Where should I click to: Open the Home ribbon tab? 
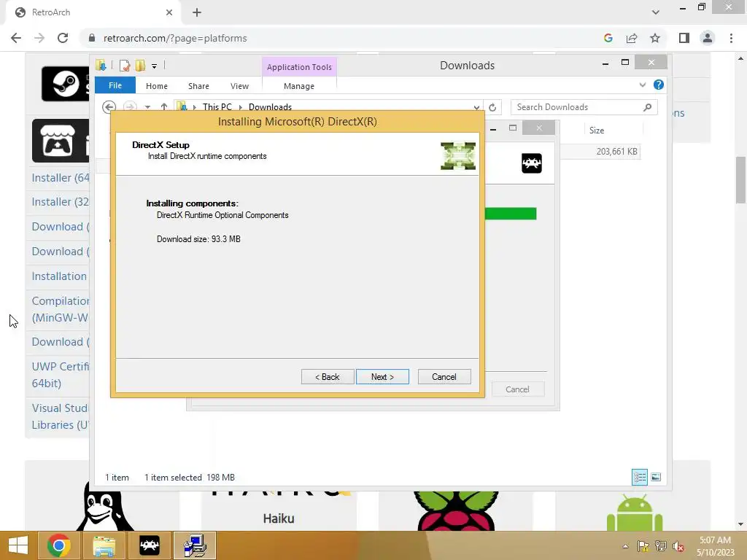click(x=157, y=86)
